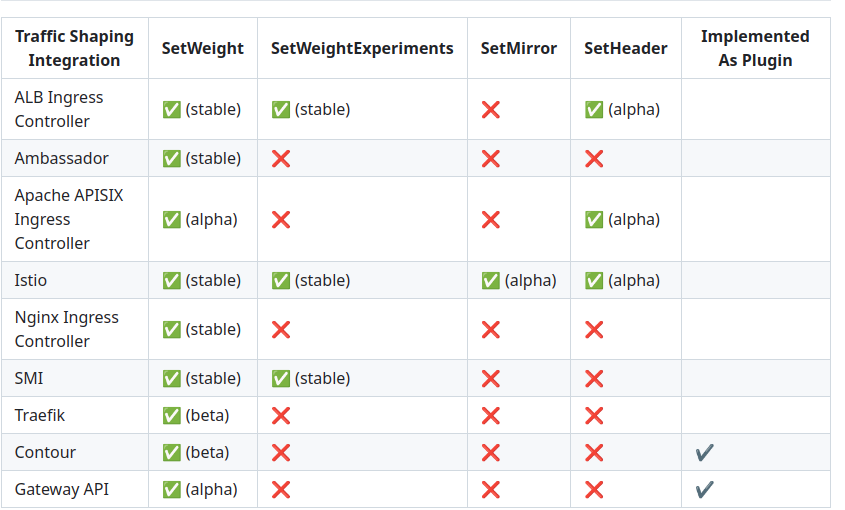Viewport: 845px width, 510px height.
Task: Click the green check for Traefik SetWeight beta
Action: point(171,416)
